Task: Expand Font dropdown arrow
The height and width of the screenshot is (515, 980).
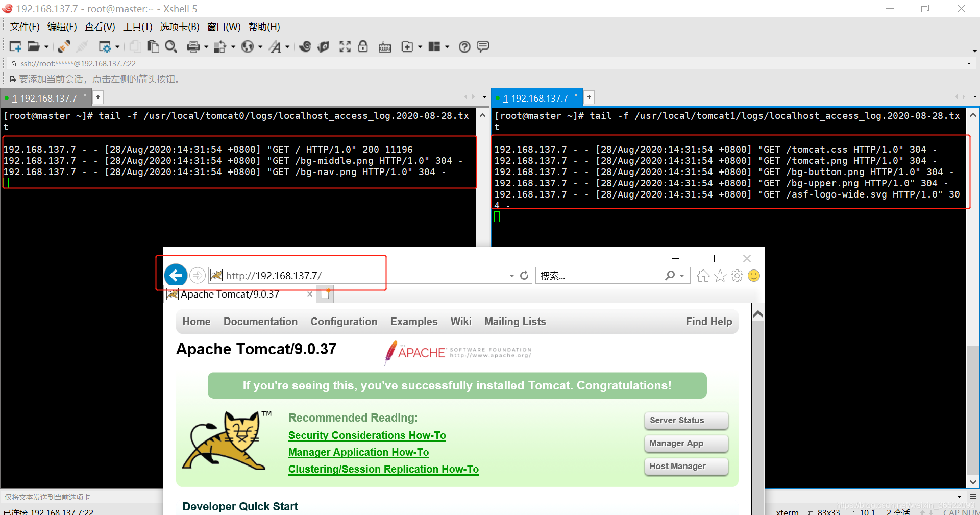Action: pyautogui.click(x=287, y=47)
